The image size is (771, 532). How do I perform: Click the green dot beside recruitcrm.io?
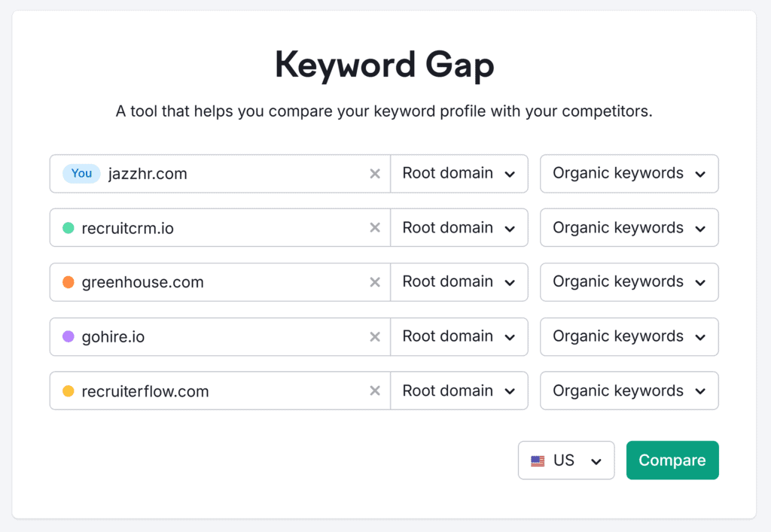point(69,228)
